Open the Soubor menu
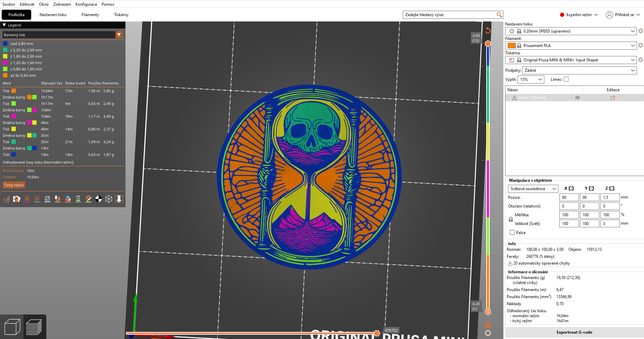The image size is (644, 339). pos(9,4)
